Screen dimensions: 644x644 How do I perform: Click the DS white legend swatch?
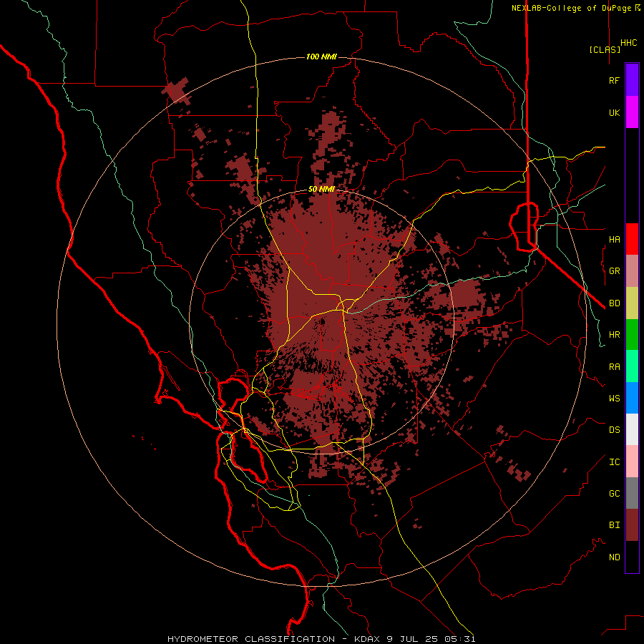pyautogui.click(x=632, y=429)
